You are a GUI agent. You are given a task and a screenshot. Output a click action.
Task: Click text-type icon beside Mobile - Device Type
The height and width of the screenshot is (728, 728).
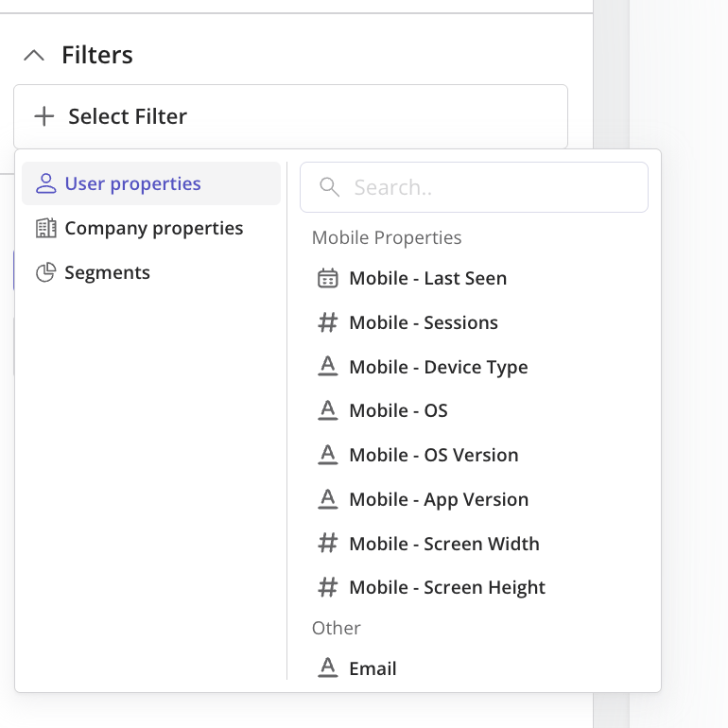pos(328,366)
